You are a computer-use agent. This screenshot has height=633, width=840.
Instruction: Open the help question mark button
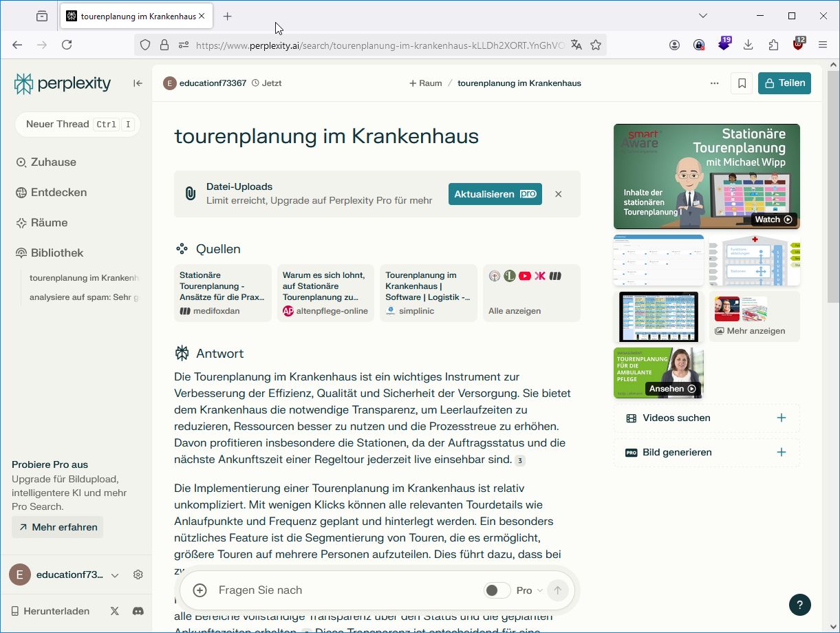click(x=799, y=605)
